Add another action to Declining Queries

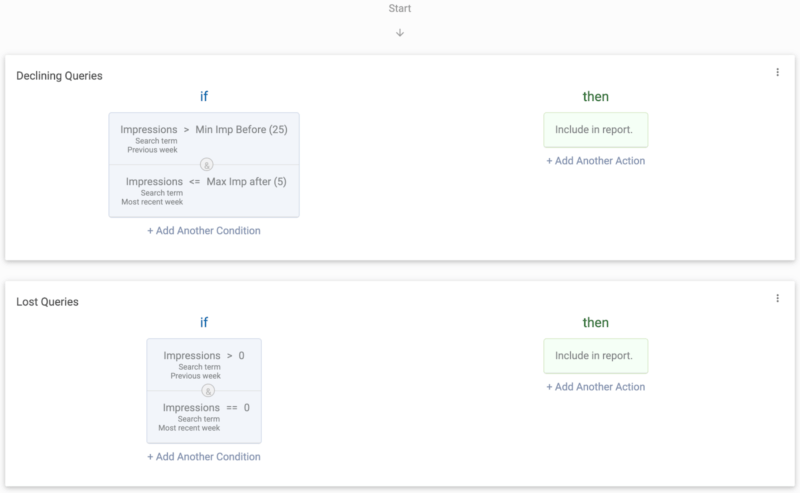595,161
